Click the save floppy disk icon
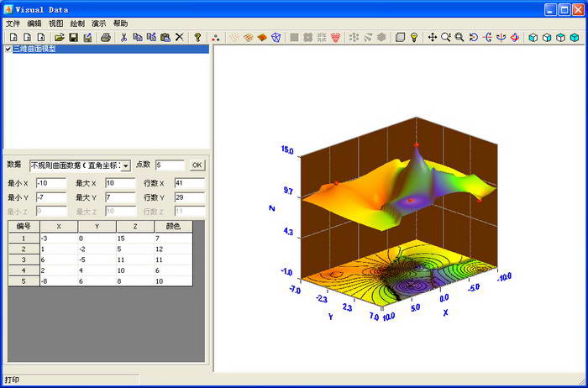Screen dimensions: 588x388 click(x=73, y=37)
